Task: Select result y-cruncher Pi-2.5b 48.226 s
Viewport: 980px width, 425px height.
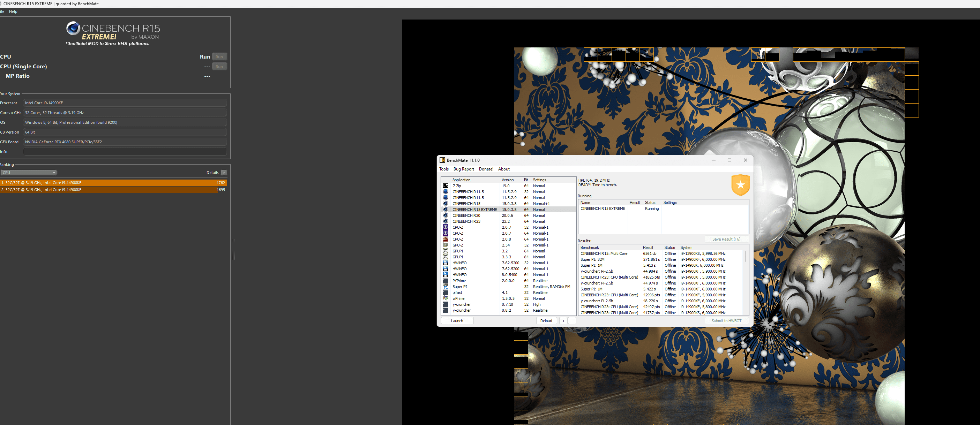Action: point(661,301)
